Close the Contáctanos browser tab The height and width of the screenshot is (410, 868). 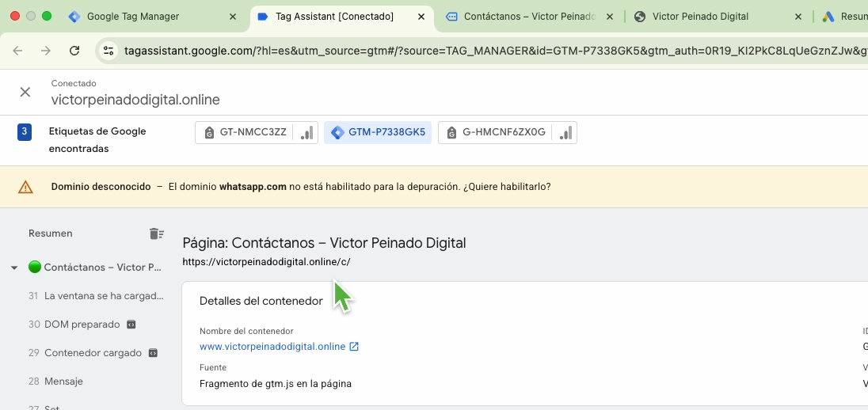coord(610,17)
